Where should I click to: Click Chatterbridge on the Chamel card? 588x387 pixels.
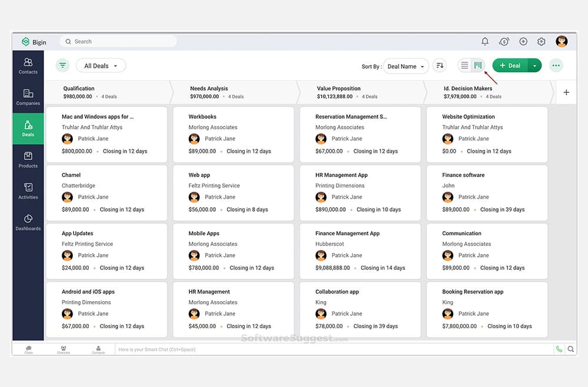[78, 186]
